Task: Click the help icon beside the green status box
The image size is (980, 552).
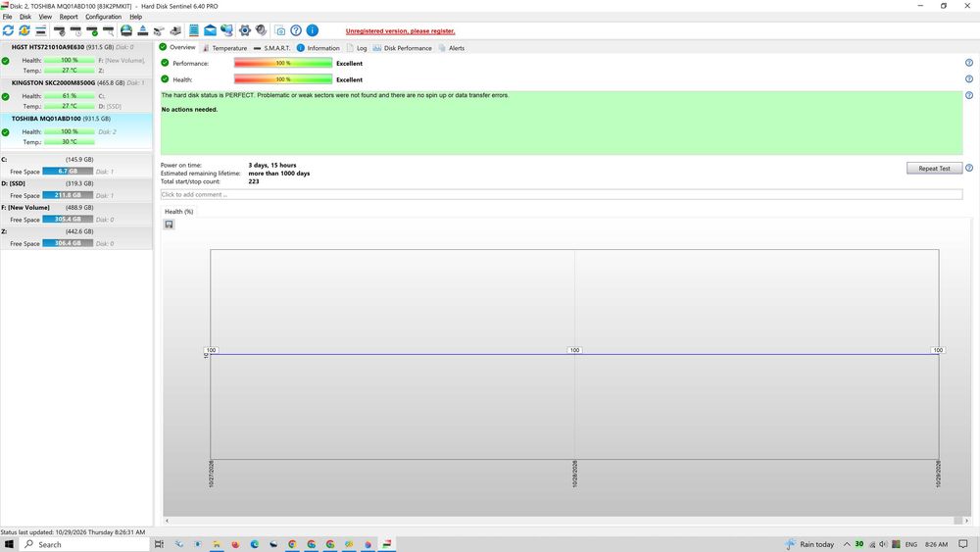Action: coord(969,95)
